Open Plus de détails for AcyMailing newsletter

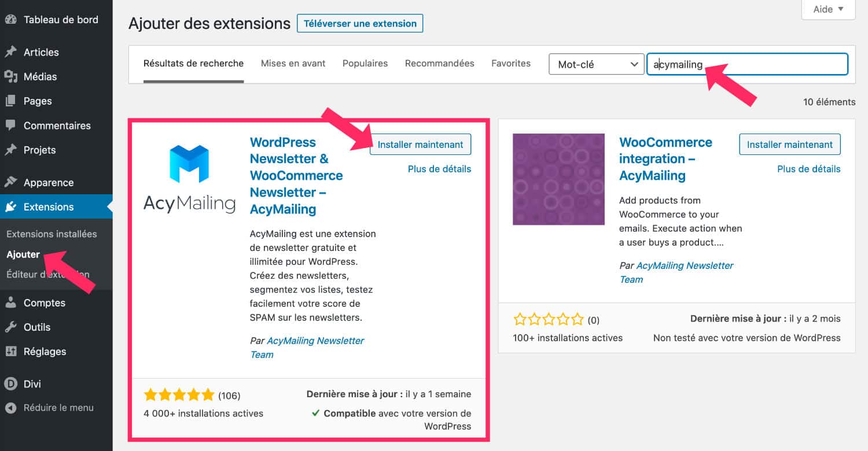pyautogui.click(x=440, y=169)
